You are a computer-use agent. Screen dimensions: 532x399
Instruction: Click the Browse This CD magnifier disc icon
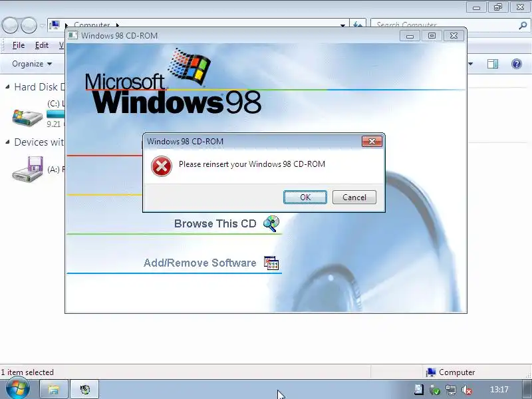click(x=271, y=223)
